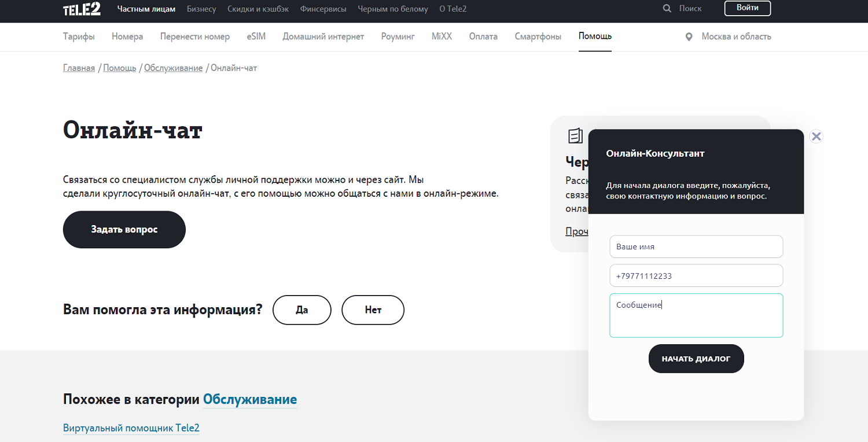Open Домашний интернет tab

[323, 36]
